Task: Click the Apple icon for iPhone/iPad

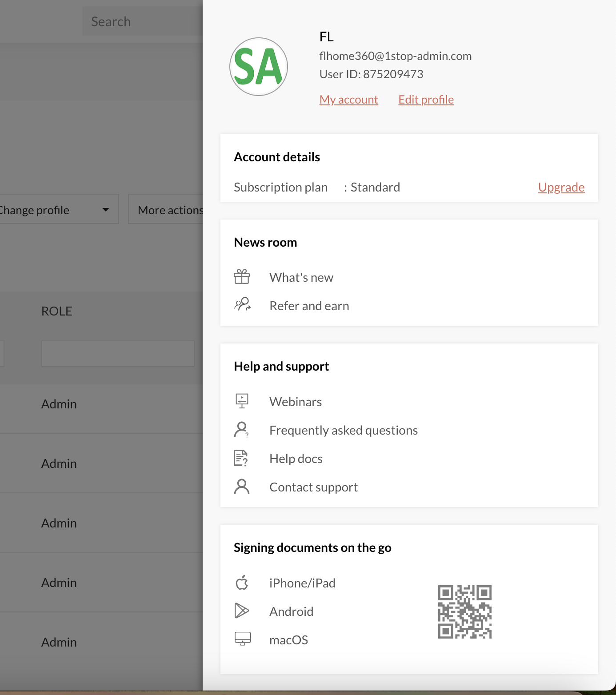Action: tap(242, 583)
